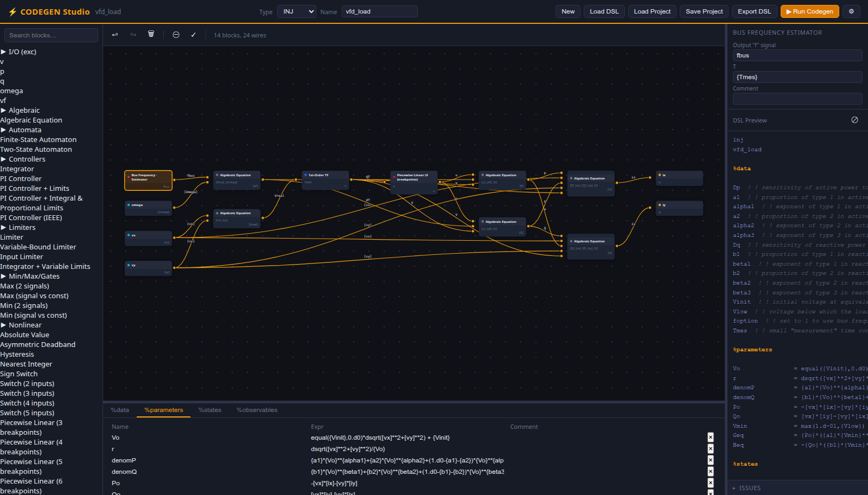Click the redo arrow icon
This screenshot has width=868, height=495.
click(x=133, y=35)
